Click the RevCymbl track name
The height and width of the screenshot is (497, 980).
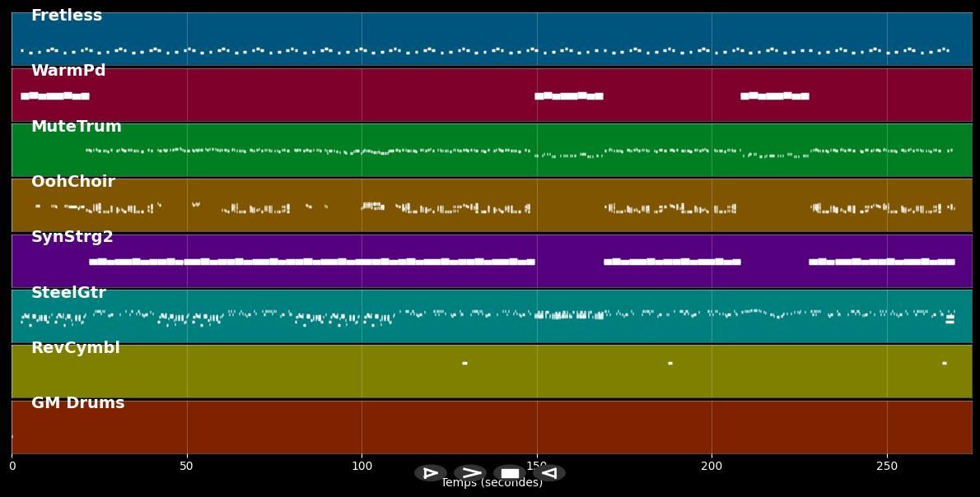(76, 348)
